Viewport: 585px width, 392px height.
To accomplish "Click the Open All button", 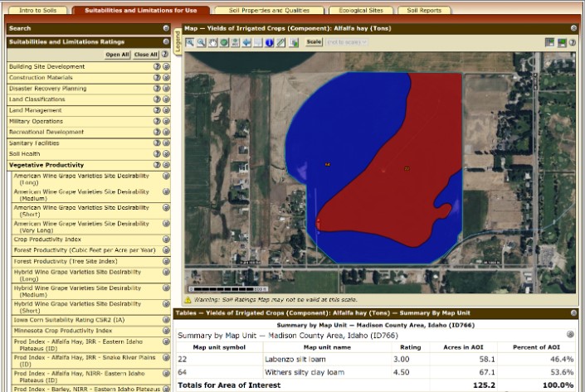I will pyautogui.click(x=117, y=55).
